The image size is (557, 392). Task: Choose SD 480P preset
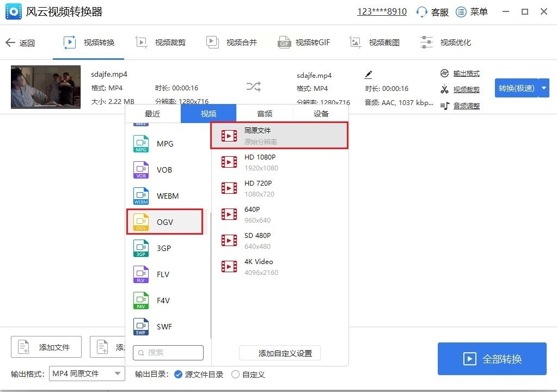[279, 241]
